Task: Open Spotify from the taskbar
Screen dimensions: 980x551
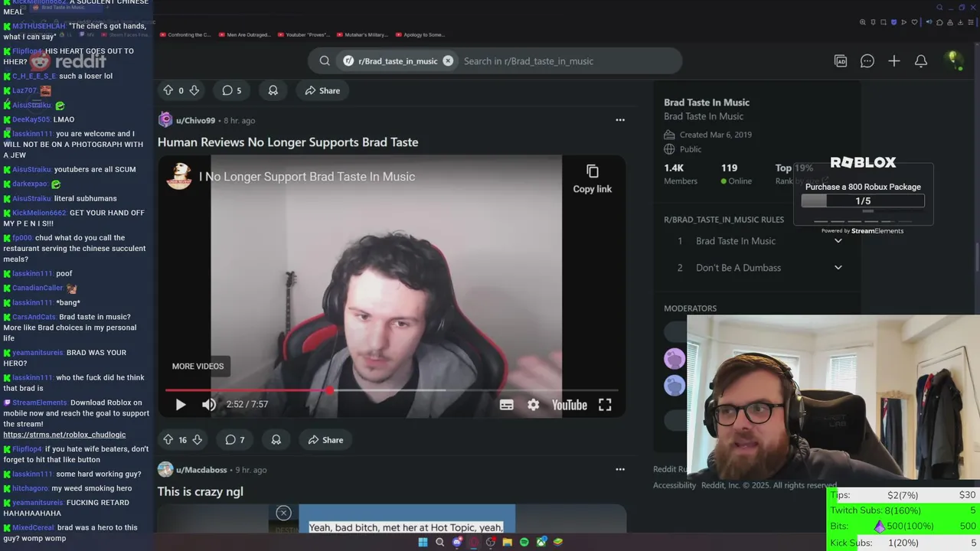Action: pos(524,542)
